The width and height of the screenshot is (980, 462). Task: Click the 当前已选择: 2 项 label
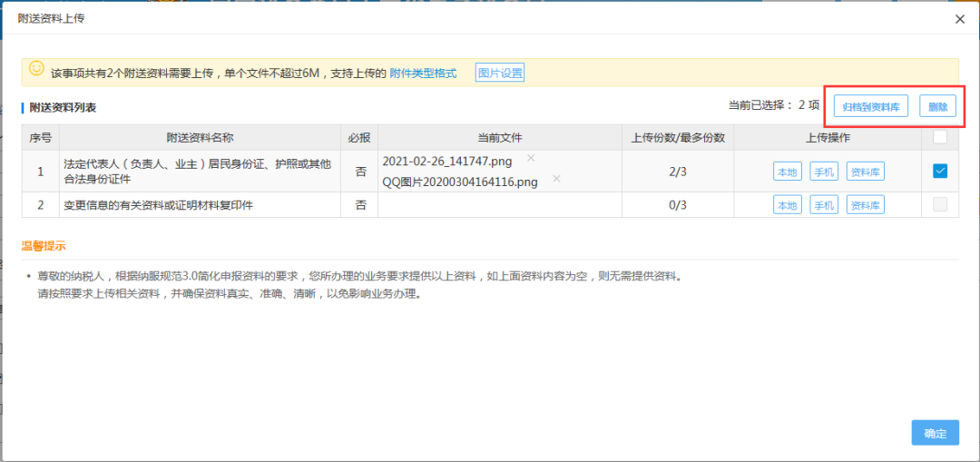(773, 105)
